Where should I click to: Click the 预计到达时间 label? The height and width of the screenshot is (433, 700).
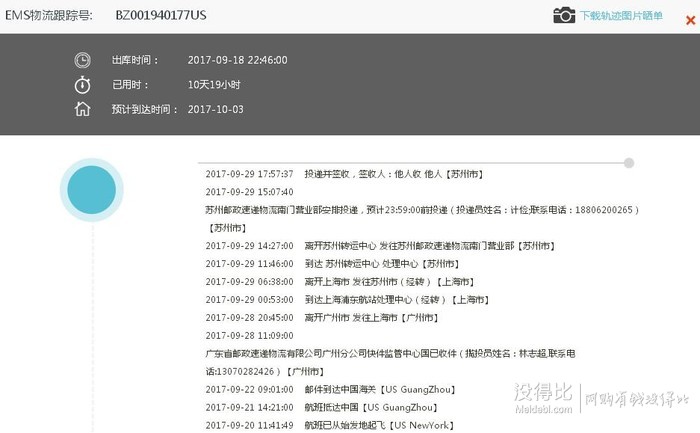[145, 109]
